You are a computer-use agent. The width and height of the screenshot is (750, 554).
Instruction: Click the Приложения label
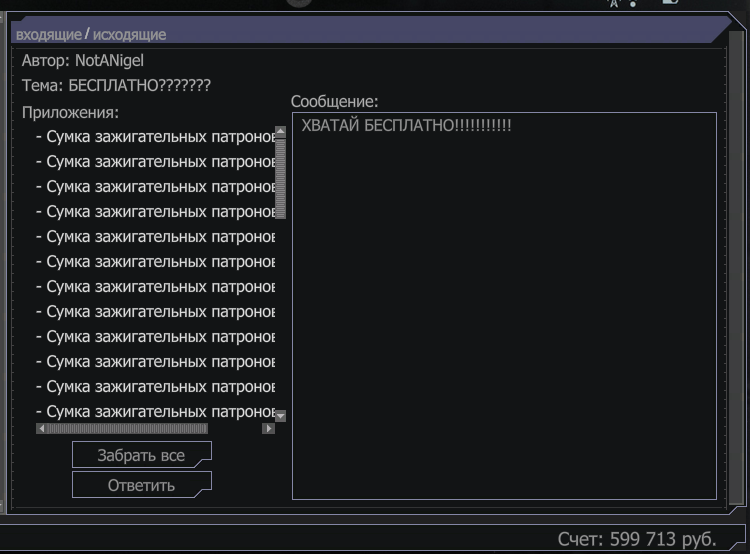coord(70,112)
